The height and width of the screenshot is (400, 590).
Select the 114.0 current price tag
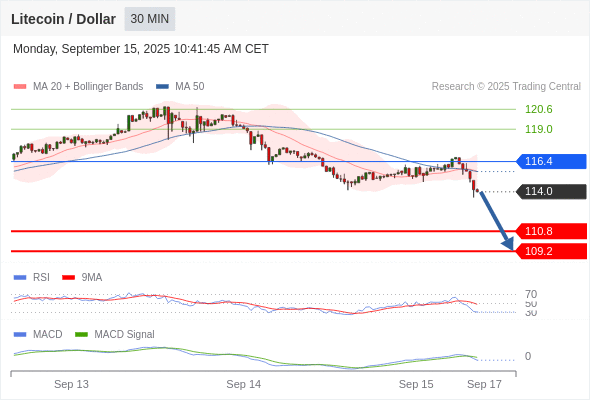point(551,192)
